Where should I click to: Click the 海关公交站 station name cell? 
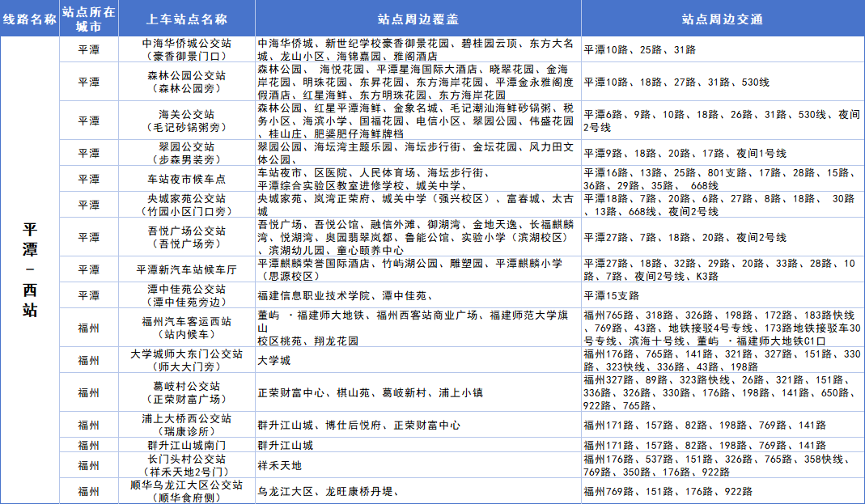(187, 121)
